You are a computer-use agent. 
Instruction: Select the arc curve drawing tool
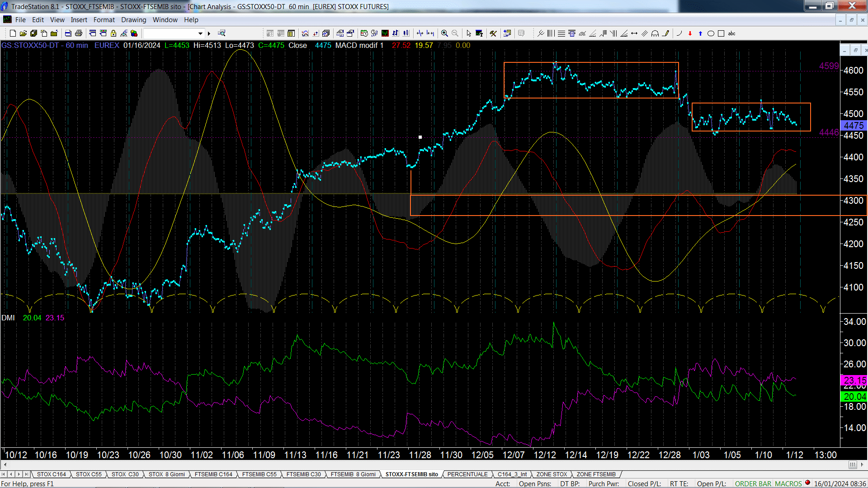point(679,33)
